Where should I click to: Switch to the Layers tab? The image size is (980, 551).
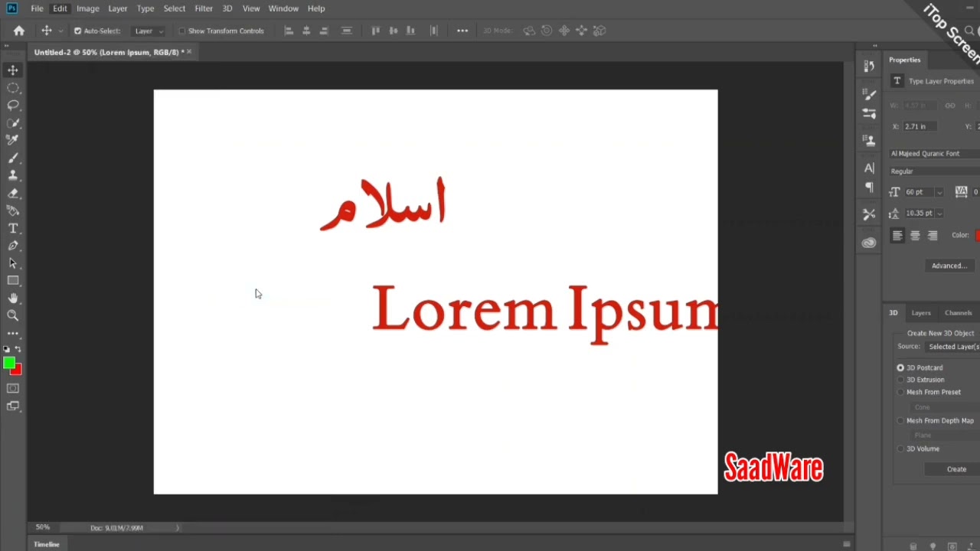click(x=921, y=313)
